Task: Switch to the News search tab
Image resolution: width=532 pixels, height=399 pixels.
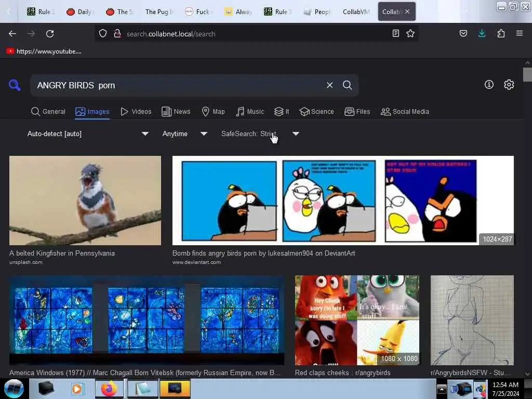Action: pos(176,112)
